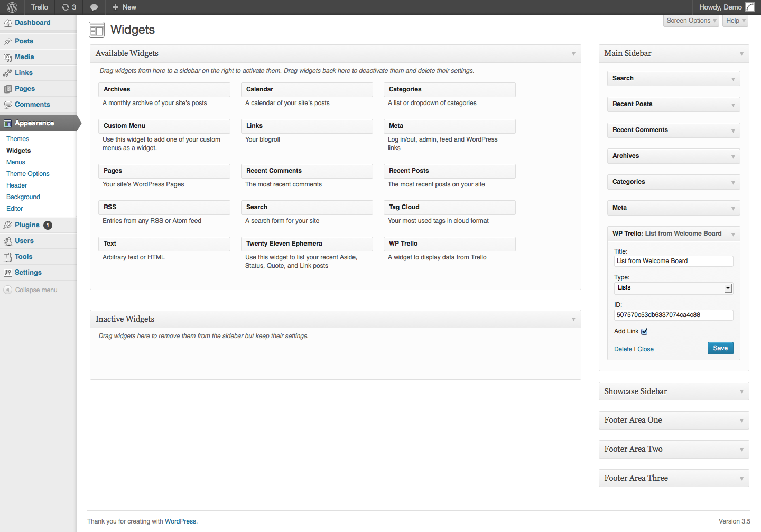Click Close link in WP Trello widget
The height and width of the screenshot is (532, 761).
pyautogui.click(x=646, y=349)
